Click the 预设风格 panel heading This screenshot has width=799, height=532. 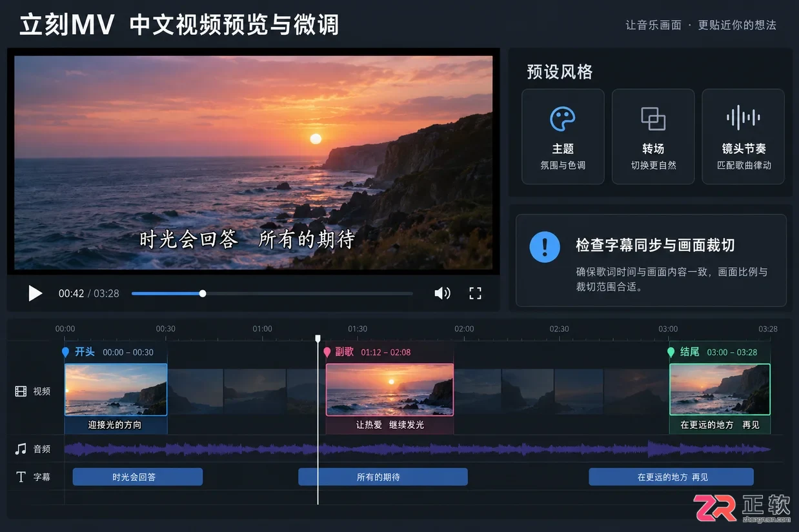[x=560, y=72]
